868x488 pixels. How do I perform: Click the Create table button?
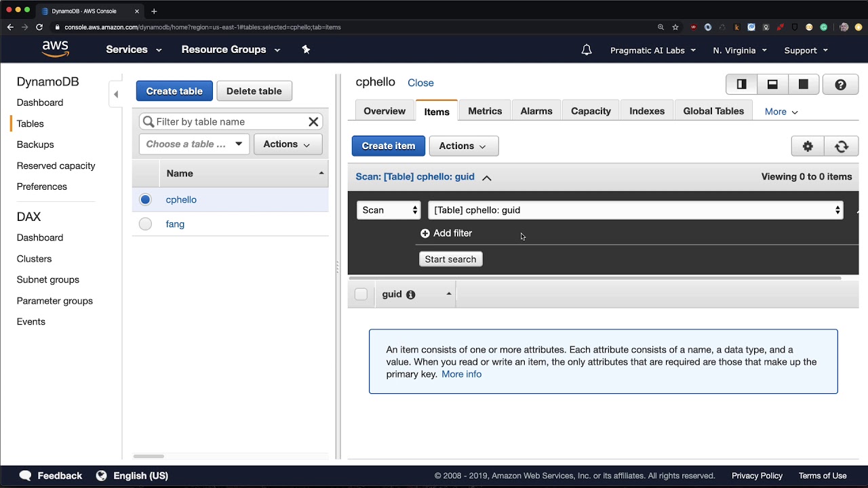coord(174,91)
